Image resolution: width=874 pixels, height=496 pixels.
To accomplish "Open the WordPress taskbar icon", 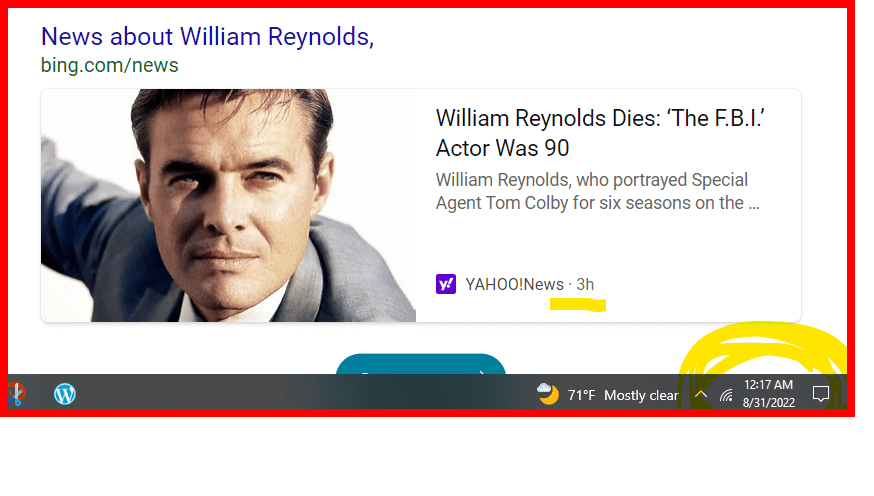I will [65, 394].
